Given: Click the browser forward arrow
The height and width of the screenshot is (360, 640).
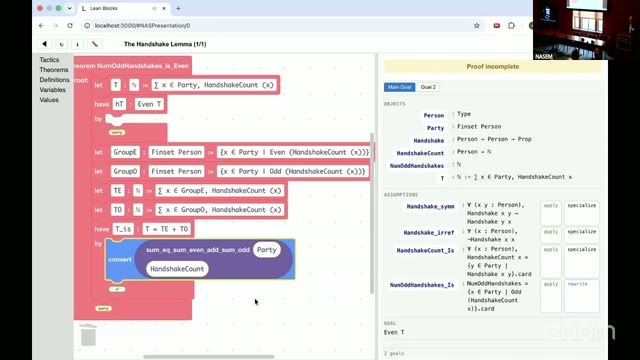Looking at the screenshot, I should tap(56, 25).
